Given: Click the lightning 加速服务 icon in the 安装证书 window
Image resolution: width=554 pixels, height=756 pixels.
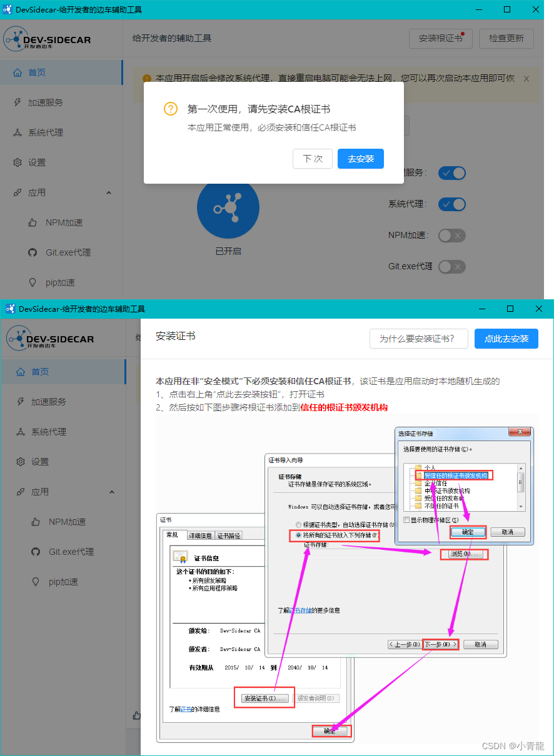Looking at the screenshot, I should [x=21, y=402].
